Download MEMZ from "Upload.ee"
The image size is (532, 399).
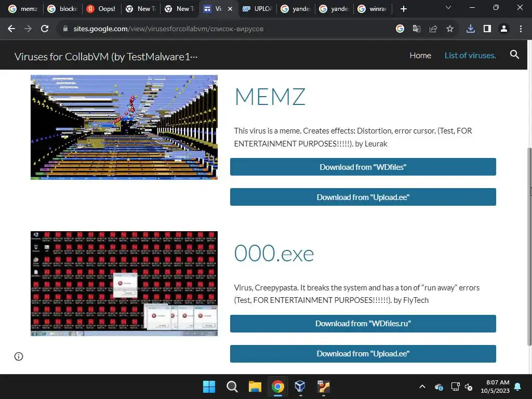(x=363, y=197)
